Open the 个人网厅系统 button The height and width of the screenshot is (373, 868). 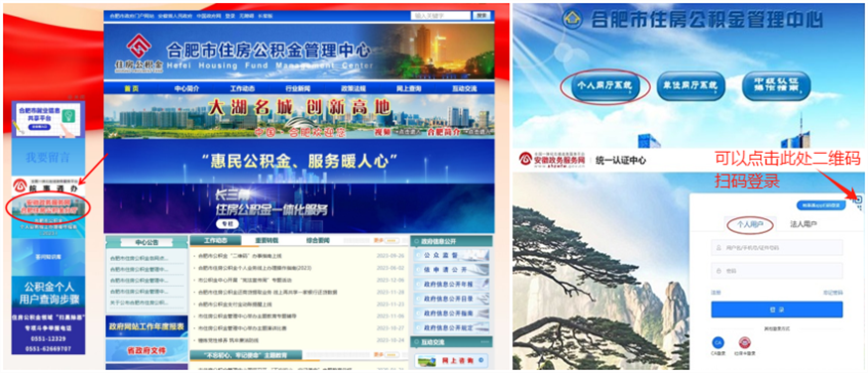coord(604,86)
